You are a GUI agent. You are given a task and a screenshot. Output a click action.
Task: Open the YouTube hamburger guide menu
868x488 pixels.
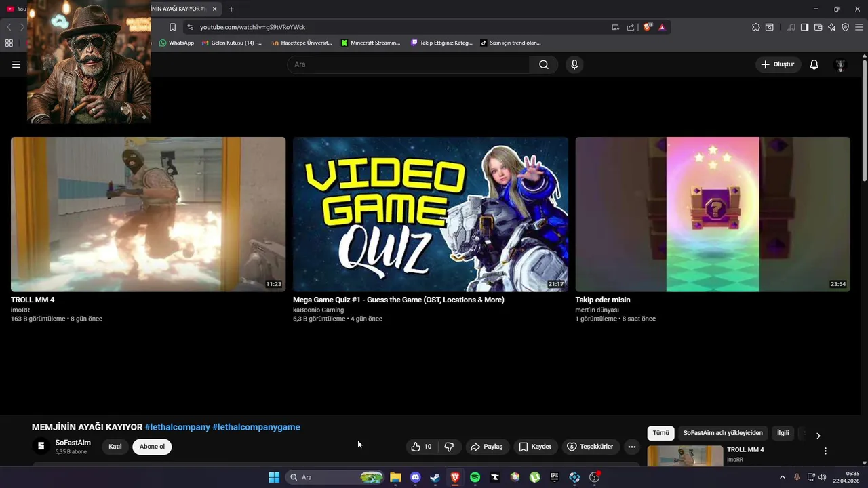[x=16, y=64]
